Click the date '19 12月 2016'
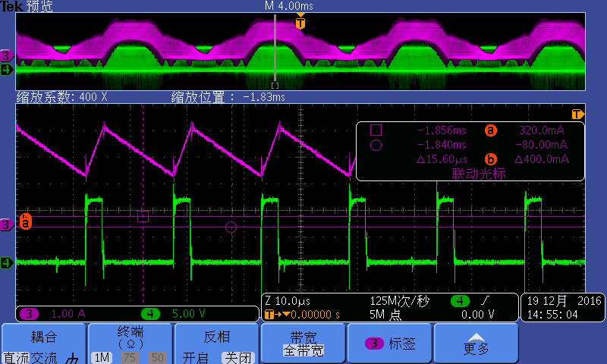 (x=564, y=300)
